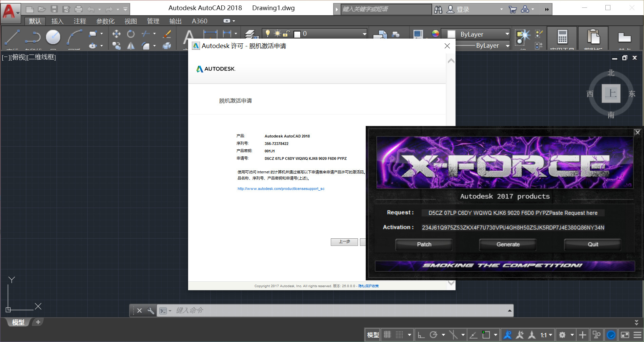Screen dimensions: 644x342
Task: Open the Quick Calculator utilities icon
Action: pos(562,37)
